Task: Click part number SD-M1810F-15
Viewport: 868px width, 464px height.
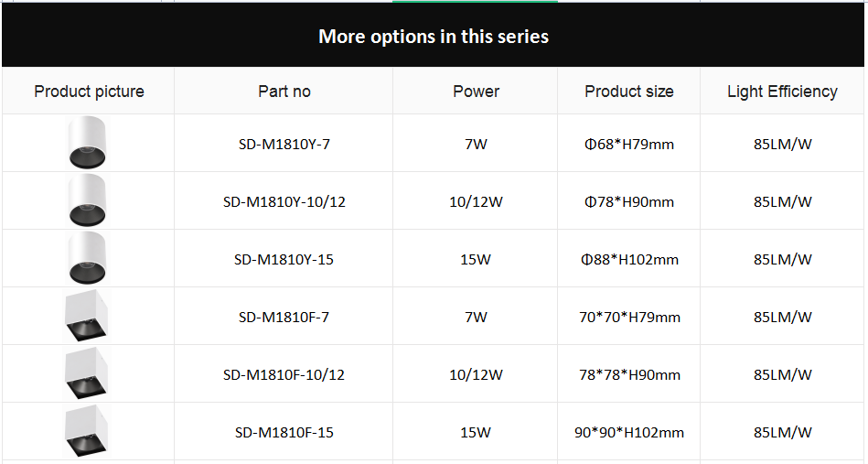Action: click(x=284, y=433)
